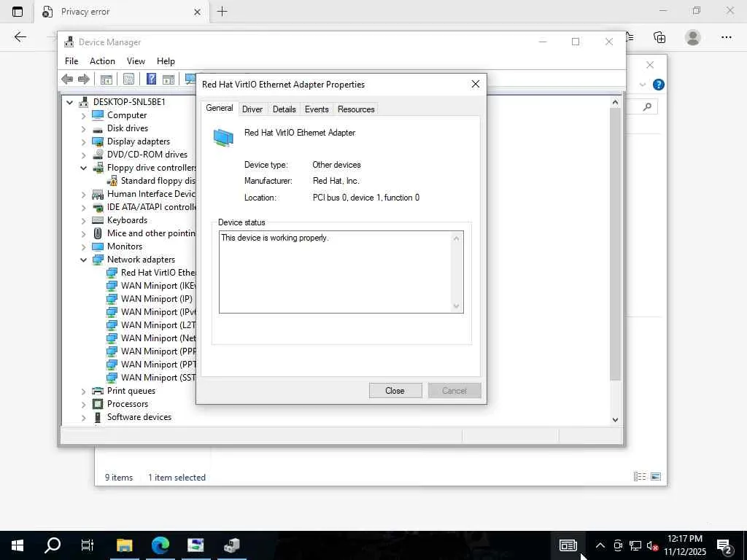Collapse the Network adapters category

click(83, 260)
